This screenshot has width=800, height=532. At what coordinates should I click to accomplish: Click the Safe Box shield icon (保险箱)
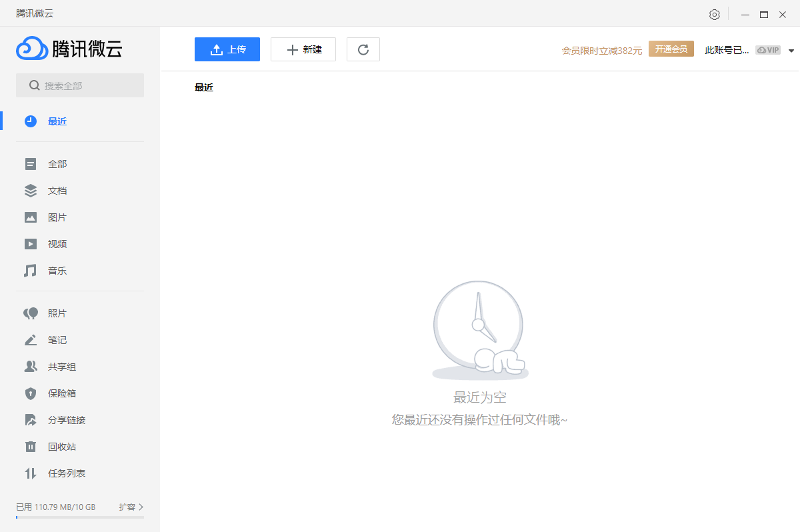click(31, 393)
